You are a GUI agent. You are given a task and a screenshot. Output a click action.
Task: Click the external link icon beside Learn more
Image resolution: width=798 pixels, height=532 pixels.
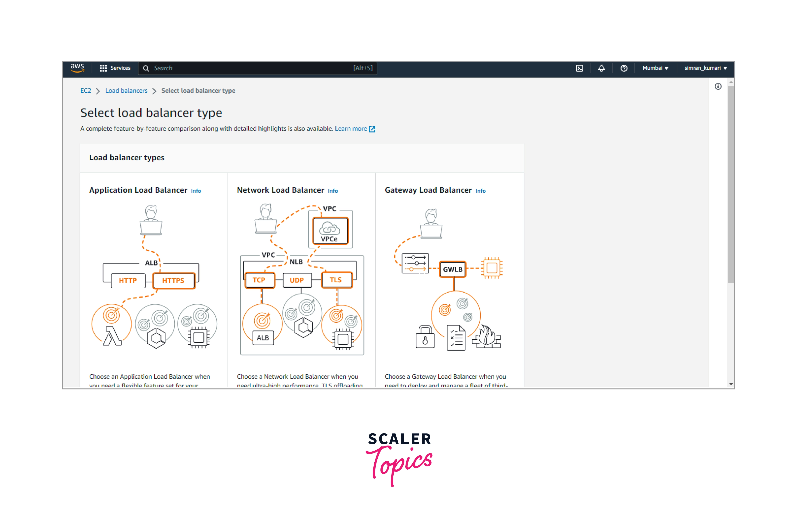(x=372, y=129)
